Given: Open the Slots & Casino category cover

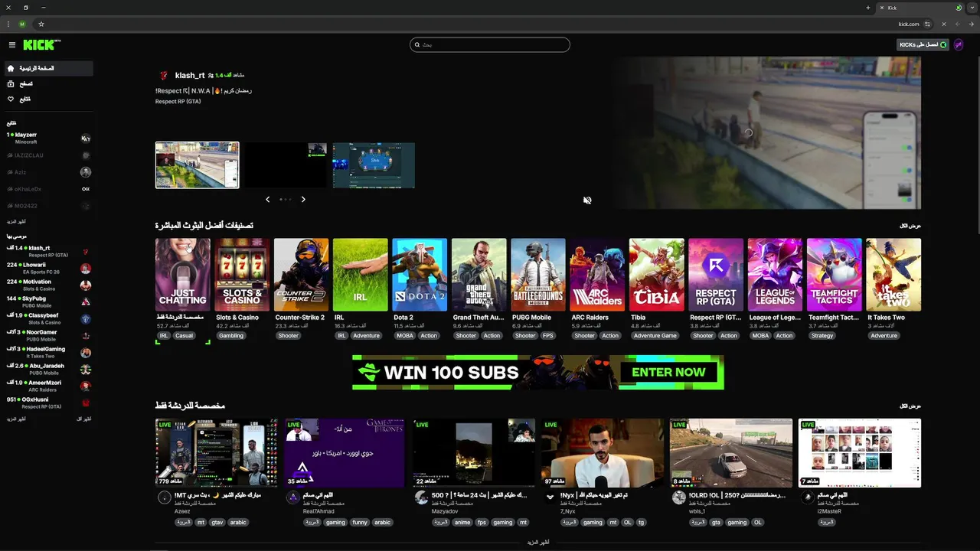Looking at the screenshot, I should click(x=242, y=275).
